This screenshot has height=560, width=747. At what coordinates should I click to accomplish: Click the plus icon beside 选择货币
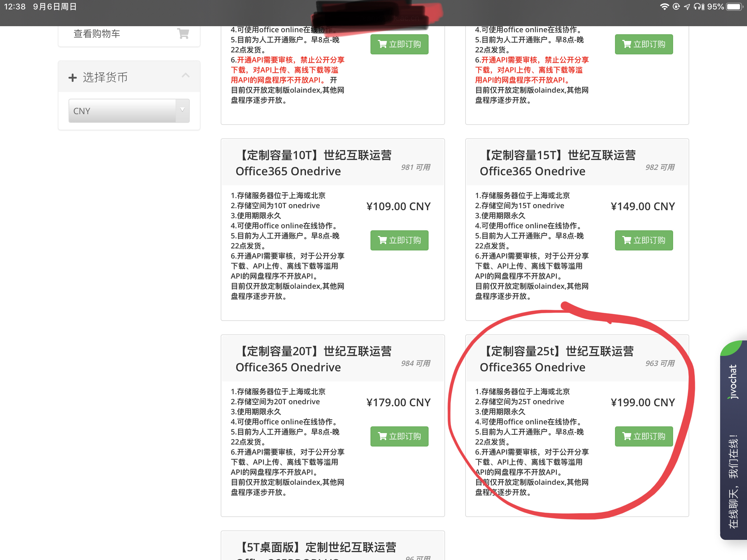(x=72, y=78)
